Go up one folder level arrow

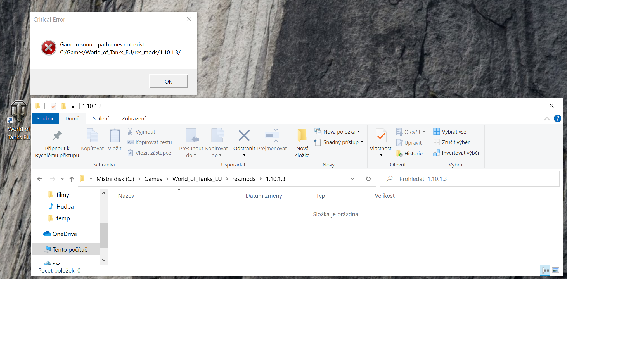click(x=72, y=179)
